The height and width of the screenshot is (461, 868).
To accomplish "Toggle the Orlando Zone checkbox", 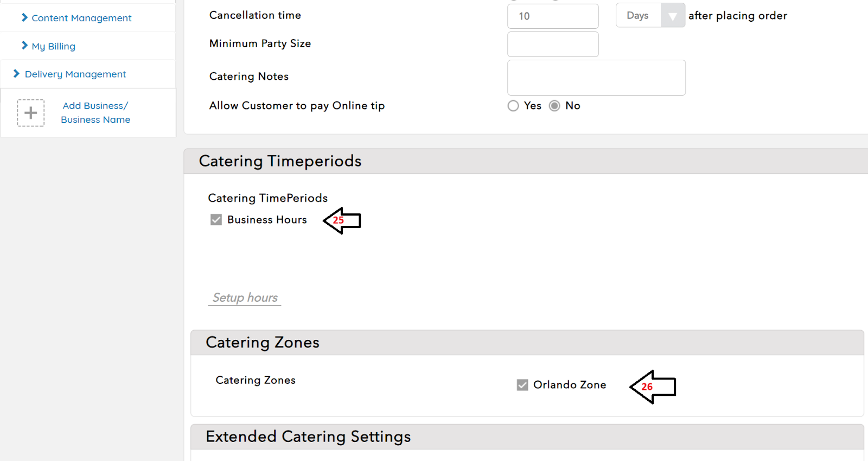I will pos(522,385).
